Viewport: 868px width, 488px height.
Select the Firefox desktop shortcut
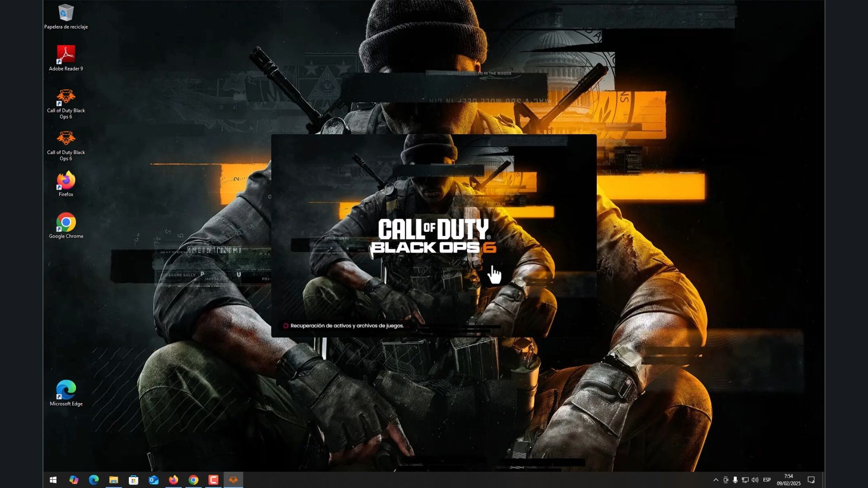coord(66,184)
